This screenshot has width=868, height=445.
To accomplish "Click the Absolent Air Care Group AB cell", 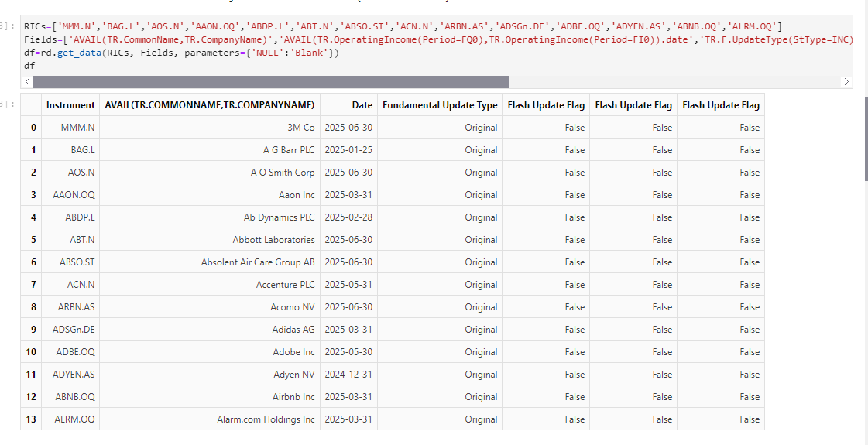I will [x=209, y=262].
